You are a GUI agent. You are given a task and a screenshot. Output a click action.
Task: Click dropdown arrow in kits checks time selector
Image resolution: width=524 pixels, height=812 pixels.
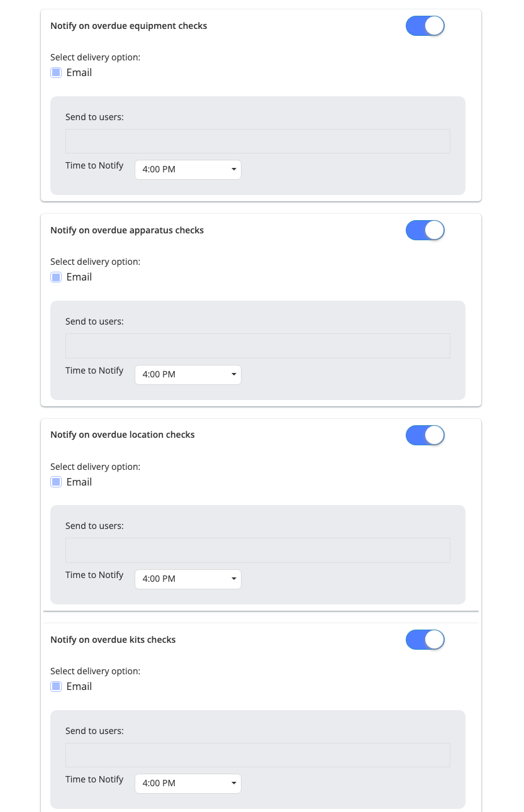(x=233, y=784)
